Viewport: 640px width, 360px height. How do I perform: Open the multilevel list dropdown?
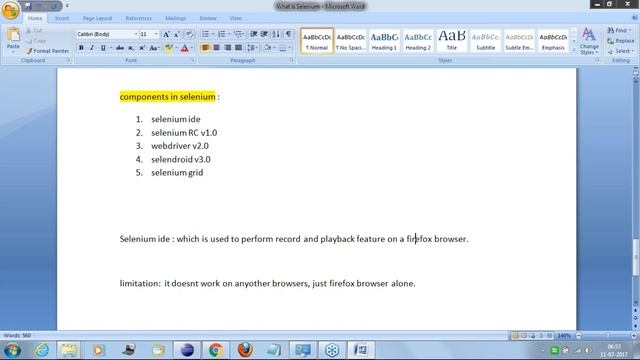click(x=244, y=34)
